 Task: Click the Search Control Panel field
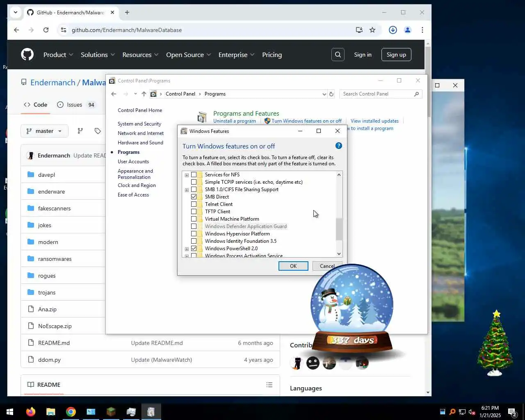(381, 94)
